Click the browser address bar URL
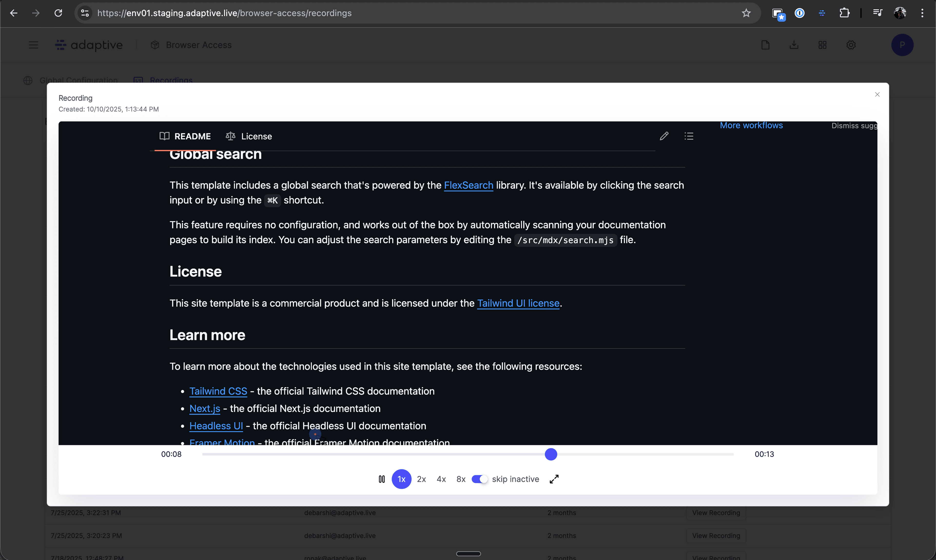 click(x=224, y=13)
